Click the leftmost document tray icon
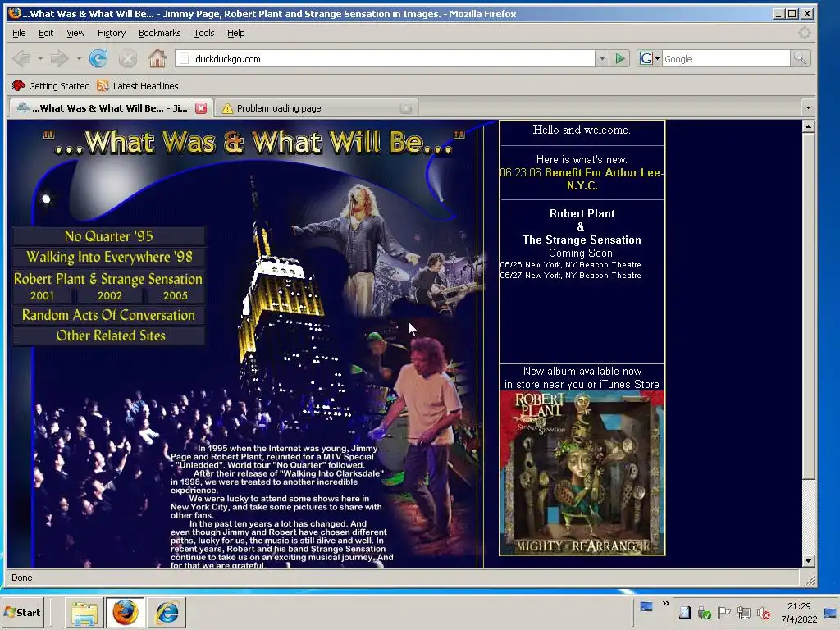This screenshot has width=840, height=630. pos(685,612)
